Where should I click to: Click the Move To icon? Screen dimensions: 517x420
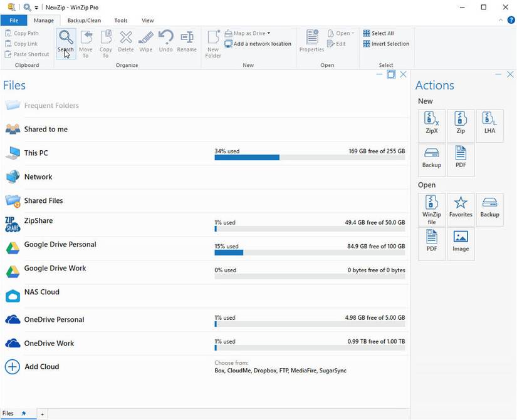point(86,43)
